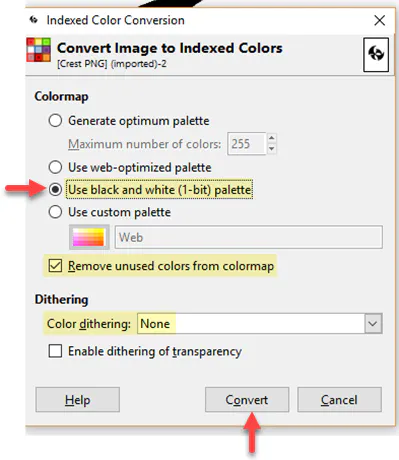Click the Maximum number of colors field
This screenshot has width=399, height=460.
(x=247, y=144)
